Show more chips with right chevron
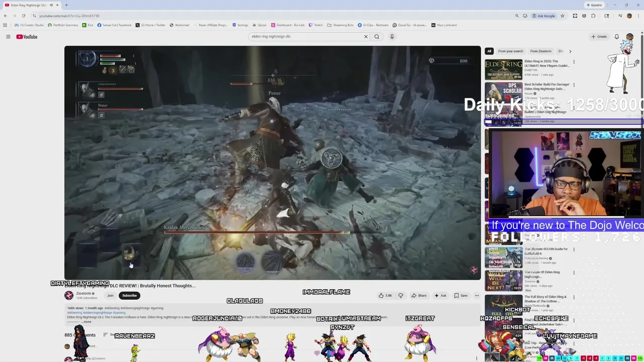The image size is (644, 362). (570, 51)
